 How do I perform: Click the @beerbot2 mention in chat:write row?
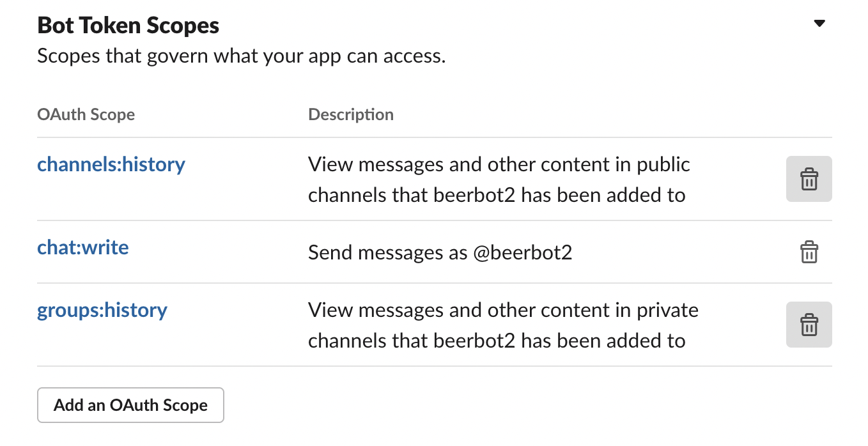pos(522,252)
